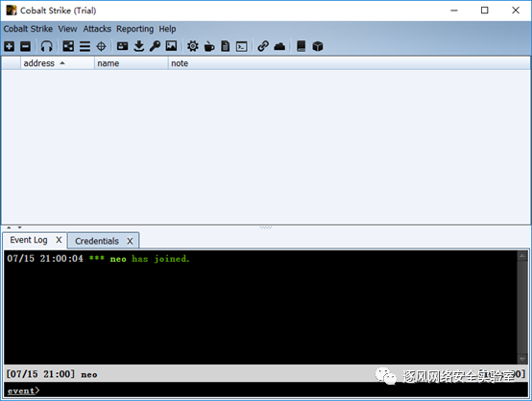Open About via cube icon
The height and width of the screenshot is (401, 532).
(318, 46)
